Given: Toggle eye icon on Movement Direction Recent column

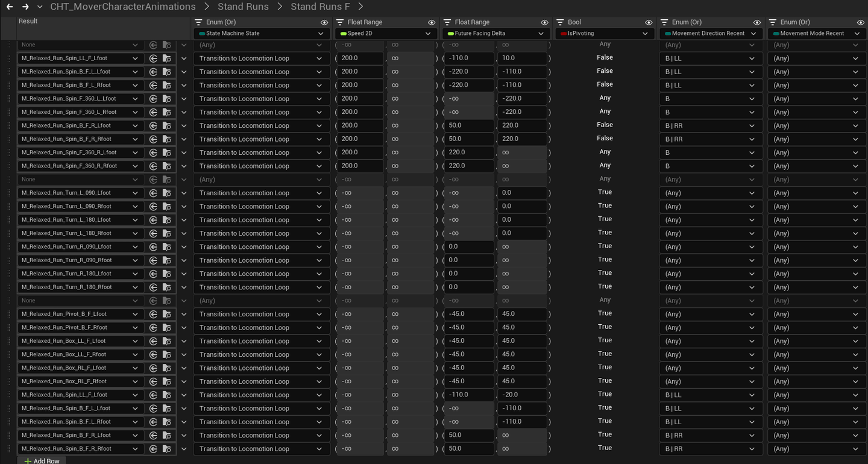Looking at the screenshot, I should pyautogui.click(x=757, y=22).
